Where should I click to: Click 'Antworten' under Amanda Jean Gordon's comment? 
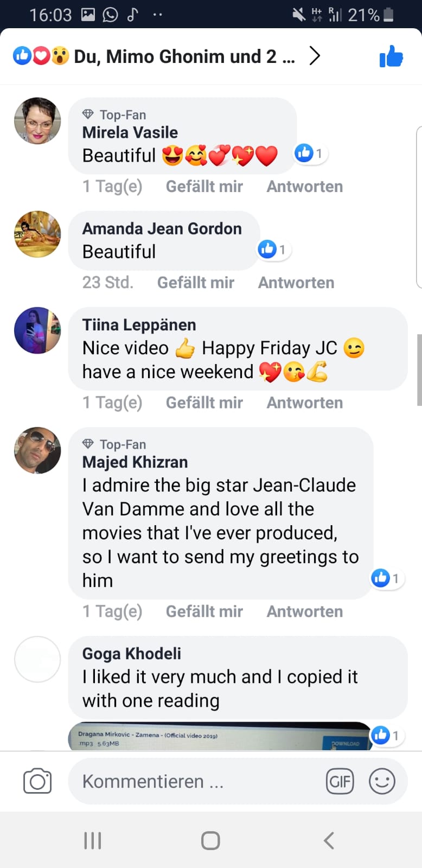[x=296, y=283]
